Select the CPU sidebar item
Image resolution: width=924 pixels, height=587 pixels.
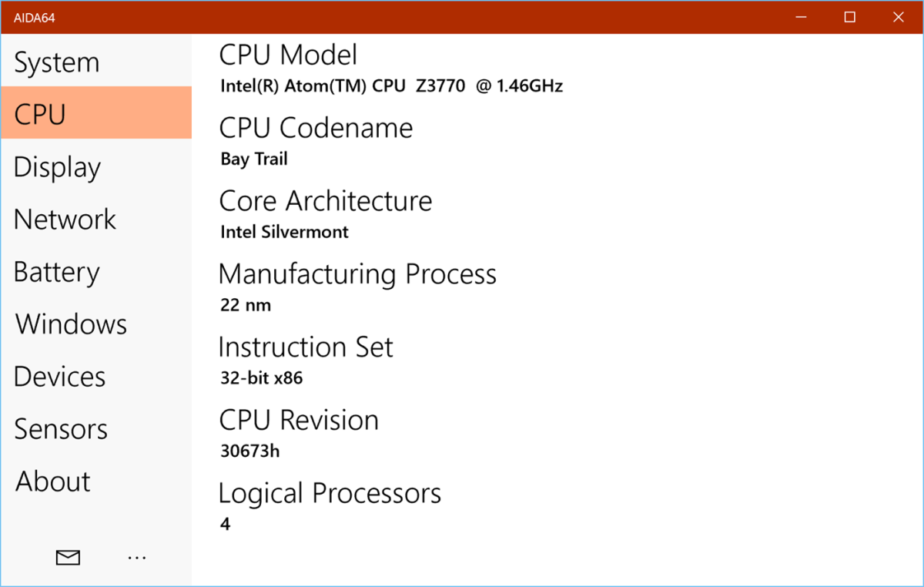pos(96,113)
